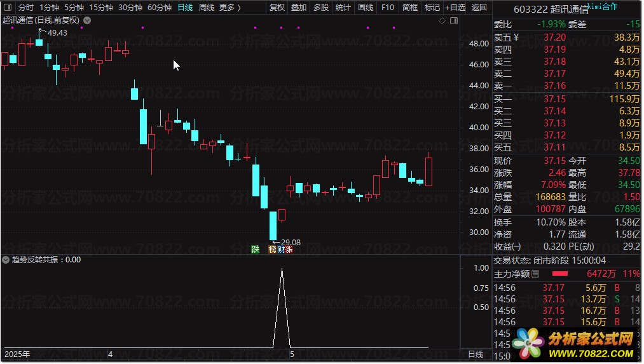This screenshot has width=644, height=364.
Task: Click the 委比 value -1.93%
Action: 551,24
